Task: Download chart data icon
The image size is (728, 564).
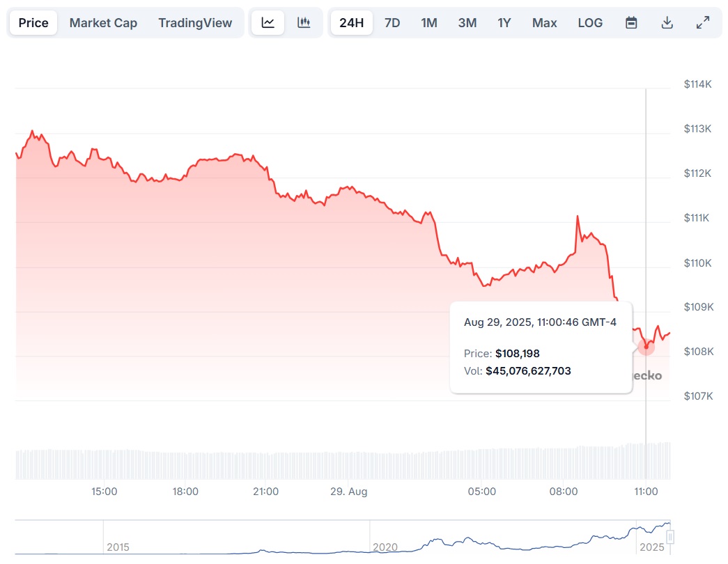Action: [667, 23]
